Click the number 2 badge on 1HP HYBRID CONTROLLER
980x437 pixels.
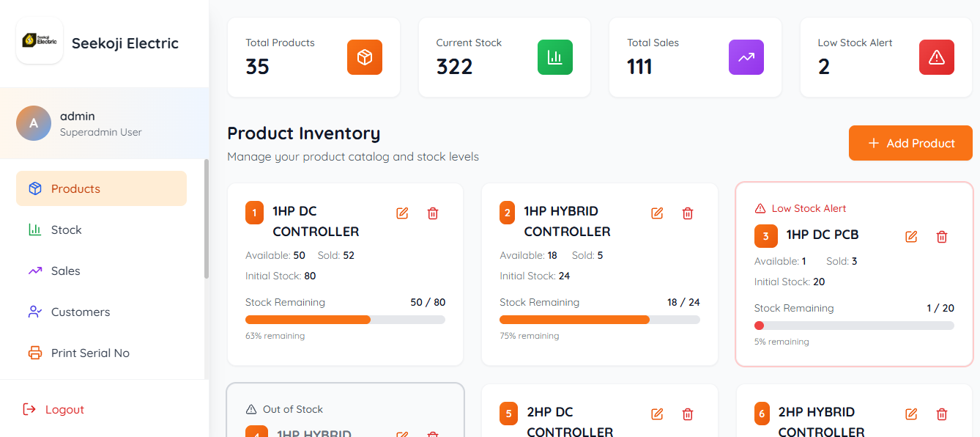pyautogui.click(x=508, y=213)
